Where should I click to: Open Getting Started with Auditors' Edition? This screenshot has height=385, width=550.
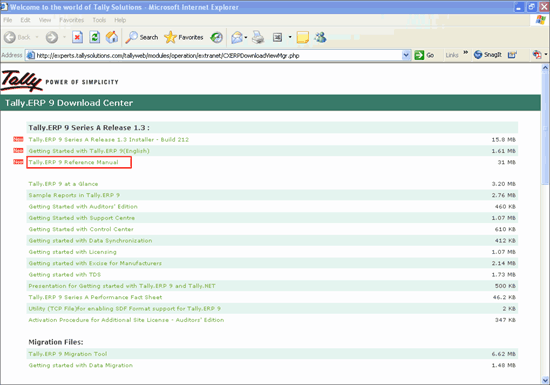coord(83,207)
